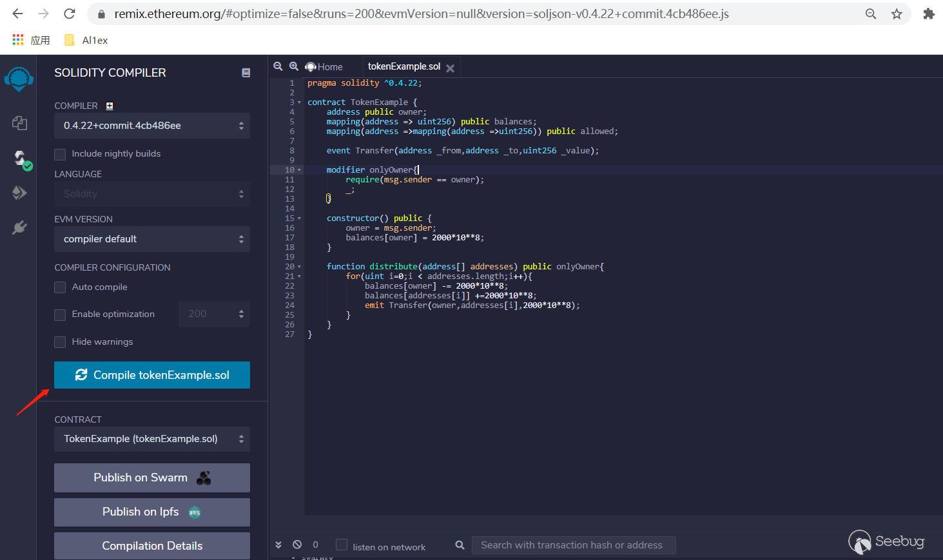The height and width of the screenshot is (560, 943).
Task: Click the Publish on Swarm button
Action: pyautogui.click(x=152, y=478)
